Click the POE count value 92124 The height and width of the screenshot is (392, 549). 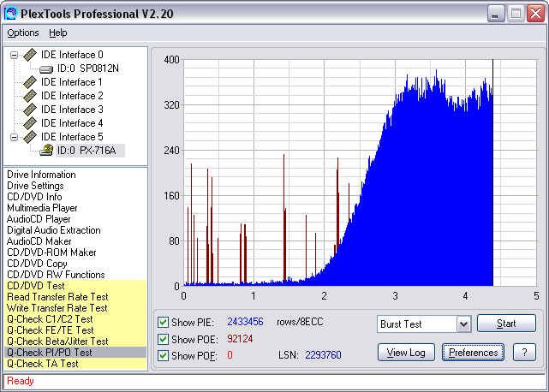pos(240,339)
